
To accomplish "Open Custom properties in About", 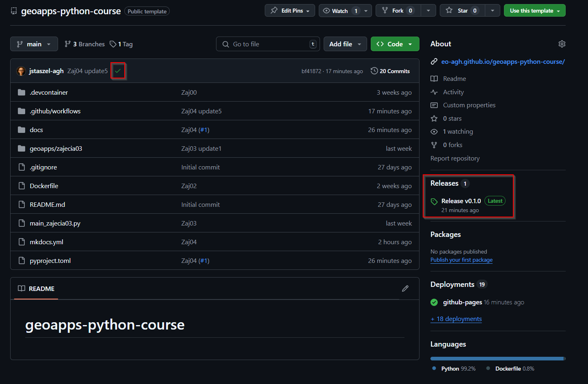I will [469, 105].
